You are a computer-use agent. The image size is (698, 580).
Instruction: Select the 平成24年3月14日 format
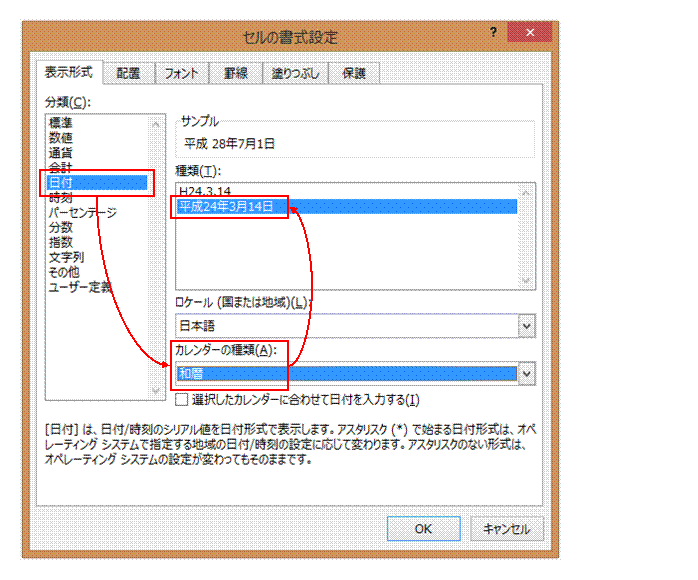(347, 207)
